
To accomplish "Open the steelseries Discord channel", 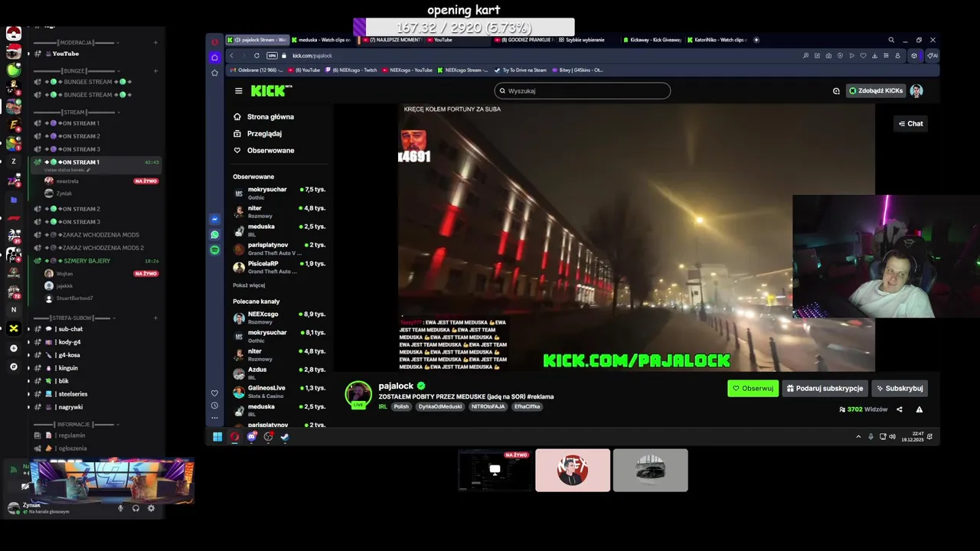I will (x=96, y=394).
